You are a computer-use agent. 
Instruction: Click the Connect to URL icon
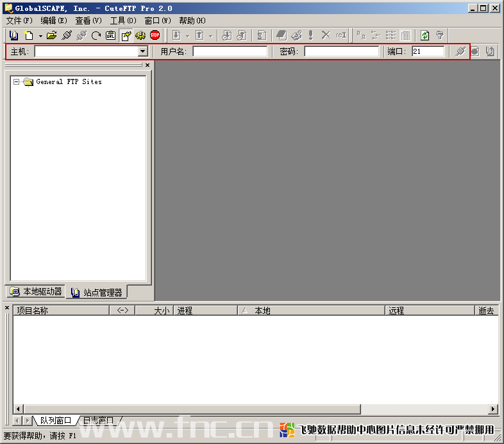[110, 35]
